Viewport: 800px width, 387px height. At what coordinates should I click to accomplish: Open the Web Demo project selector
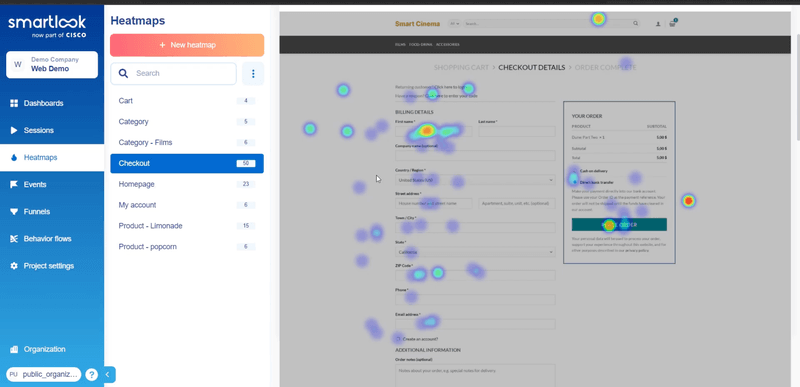click(x=52, y=65)
